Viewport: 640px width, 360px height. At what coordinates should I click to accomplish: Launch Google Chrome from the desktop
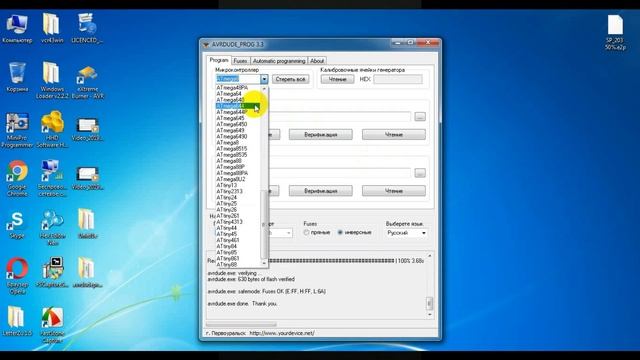(x=17, y=179)
